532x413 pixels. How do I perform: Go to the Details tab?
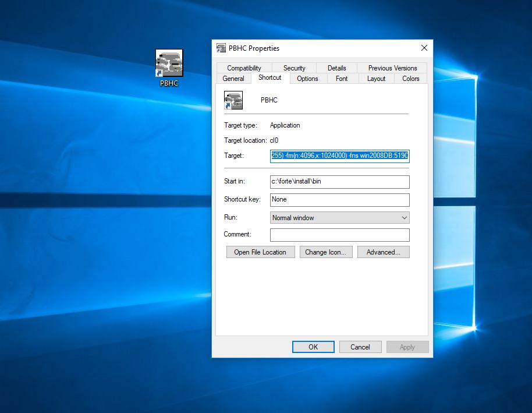pyautogui.click(x=336, y=68)
